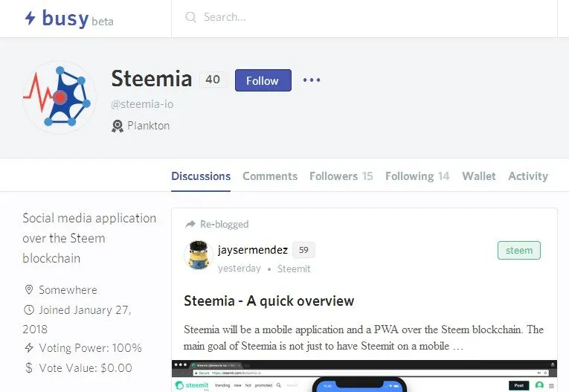This screenshot has height=392, width=569.
Task: Click the post excerpt text
Action: tap(364, 338)
